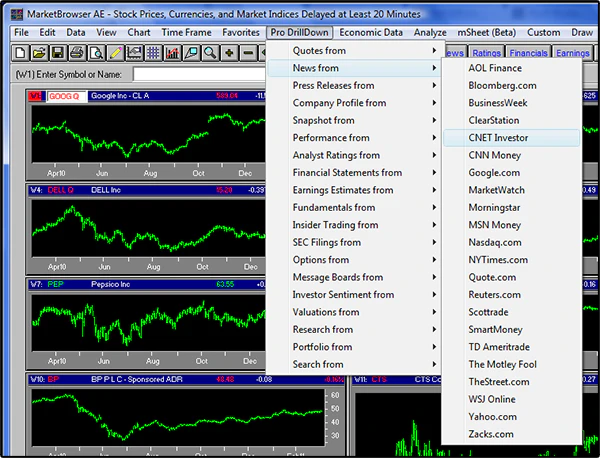Open the mSheet (Beta) menu
The width and height of the screenshot is (600, 458).
[487, 33]
